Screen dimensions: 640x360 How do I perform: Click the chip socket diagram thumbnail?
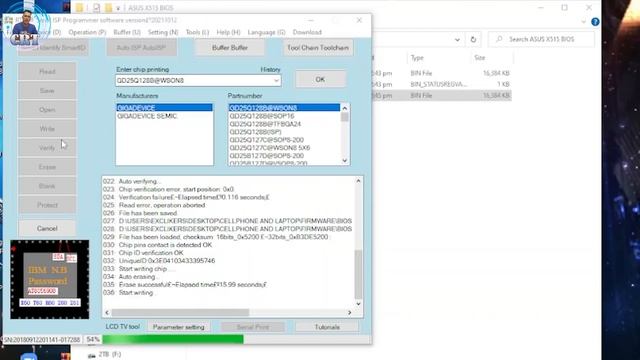click(x=49, y=280)
